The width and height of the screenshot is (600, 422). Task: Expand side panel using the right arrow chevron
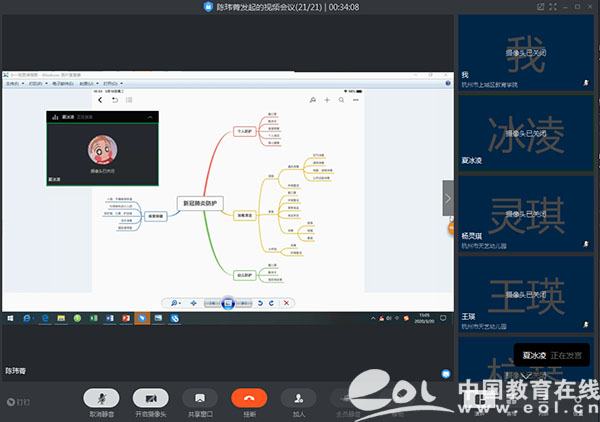(x=448, y=199)
